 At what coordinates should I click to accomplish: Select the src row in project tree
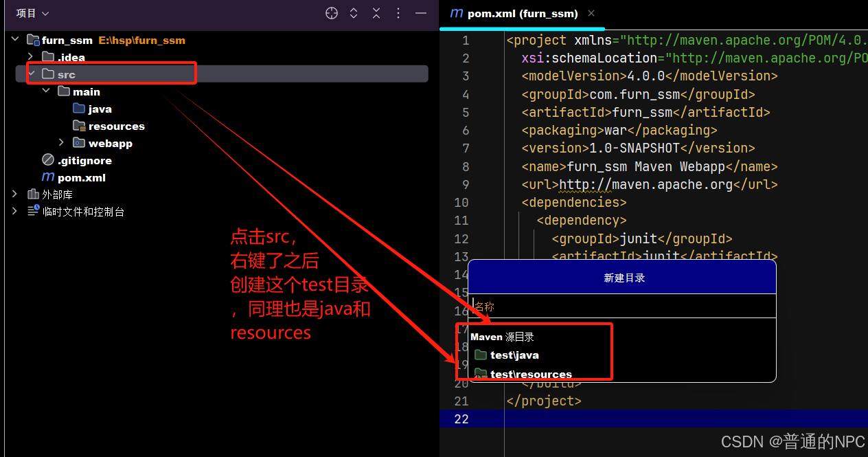coord(222,74)
